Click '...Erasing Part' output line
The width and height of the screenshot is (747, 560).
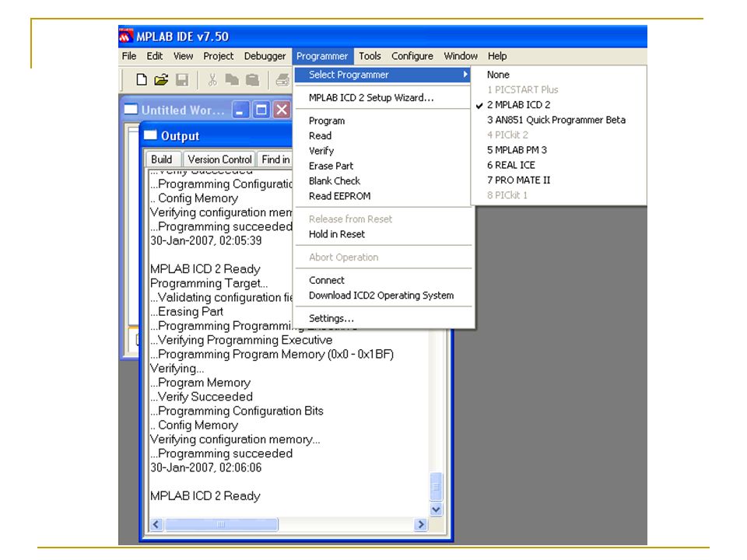point(186,311)
